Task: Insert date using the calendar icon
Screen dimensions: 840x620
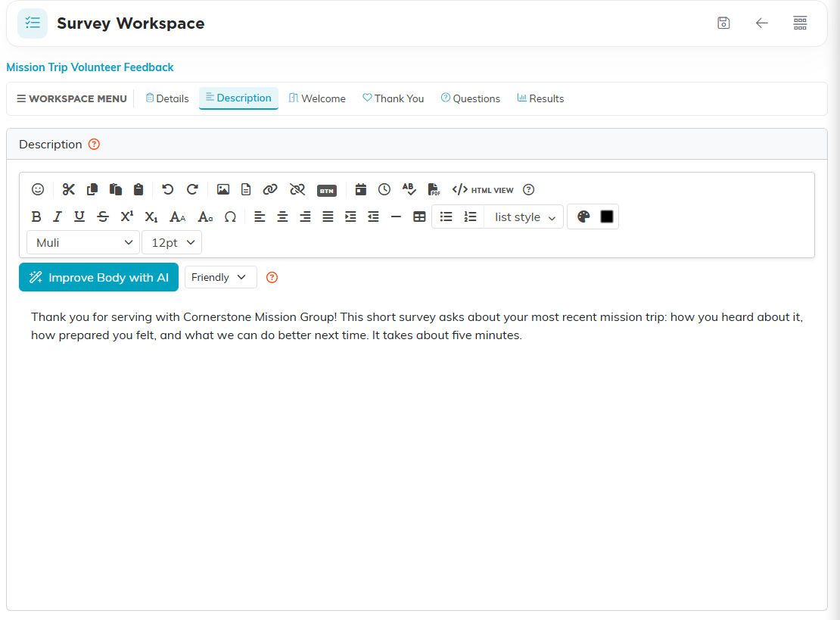Action: (360, 189)
